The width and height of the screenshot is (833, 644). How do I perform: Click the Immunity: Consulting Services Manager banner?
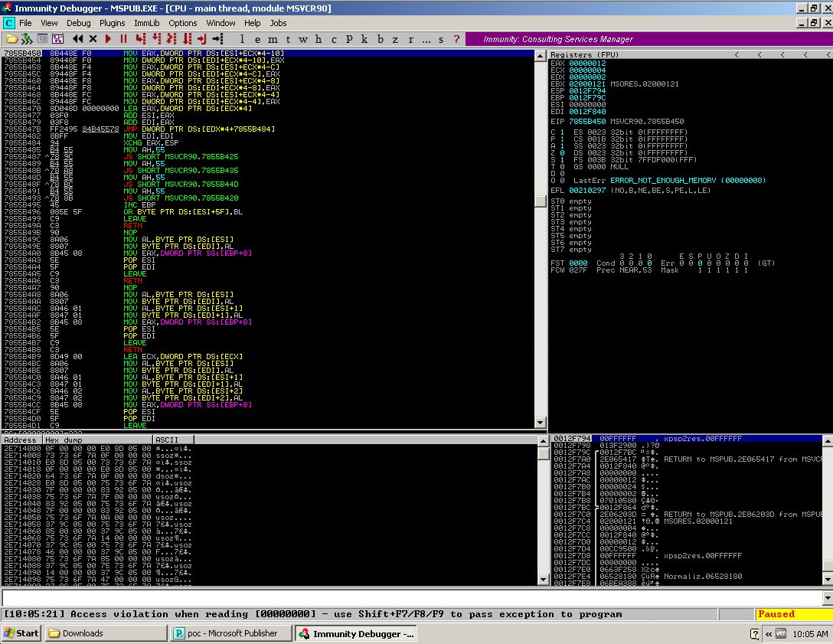[648, 39]
